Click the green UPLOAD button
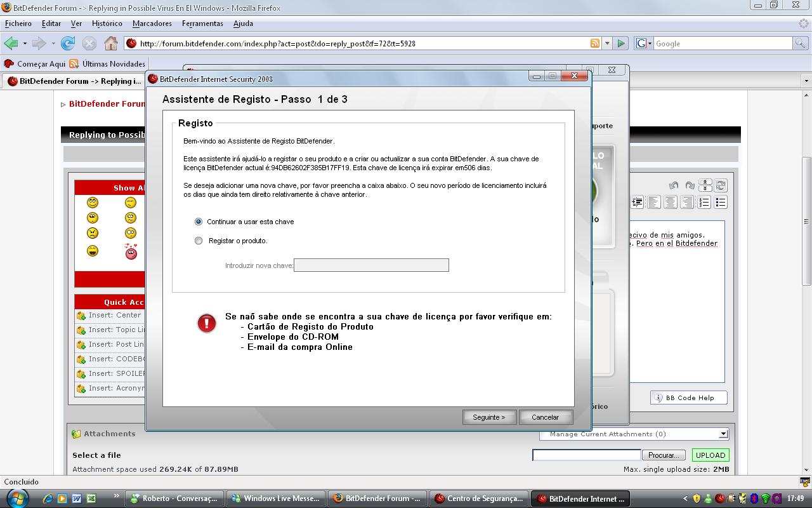 [710, 455]
